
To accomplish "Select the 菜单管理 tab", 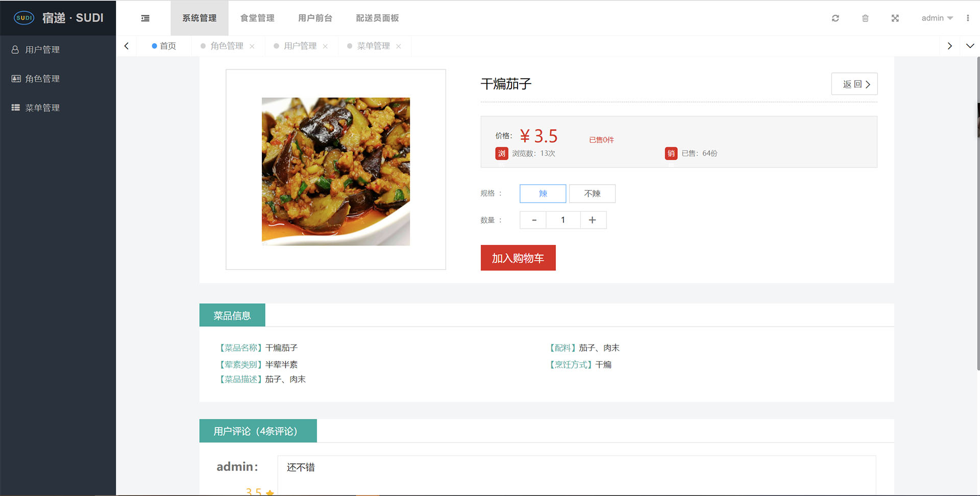I will 374,46.
